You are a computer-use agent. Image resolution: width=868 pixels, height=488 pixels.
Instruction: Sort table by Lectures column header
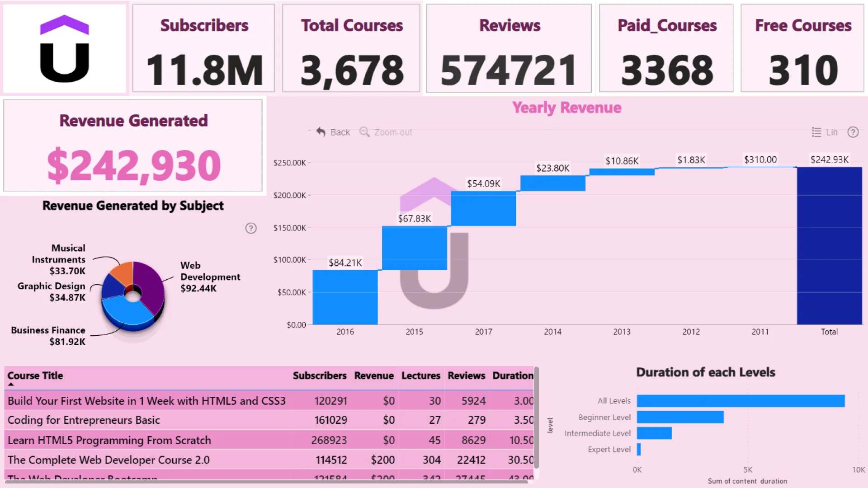[420, 375]
